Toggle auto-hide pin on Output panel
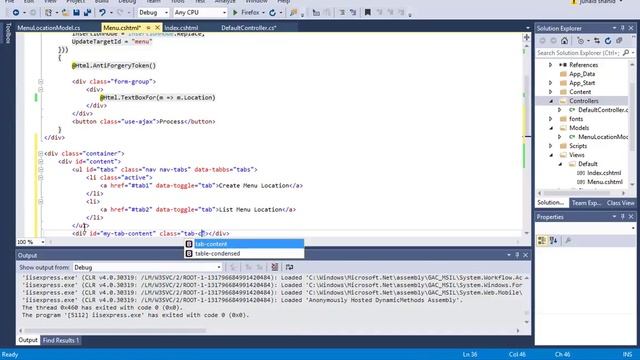Image resolution: width=640 pixels, height=360 pixels. (x=517, y=255)
